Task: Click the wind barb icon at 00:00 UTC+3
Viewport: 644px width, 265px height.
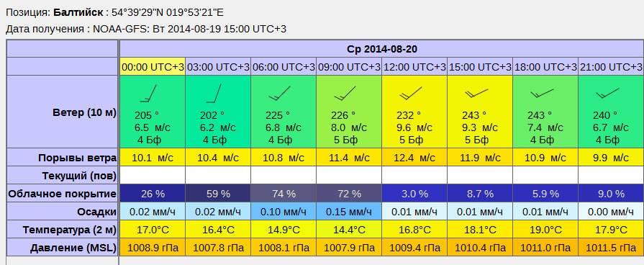Action: (148, 94)
